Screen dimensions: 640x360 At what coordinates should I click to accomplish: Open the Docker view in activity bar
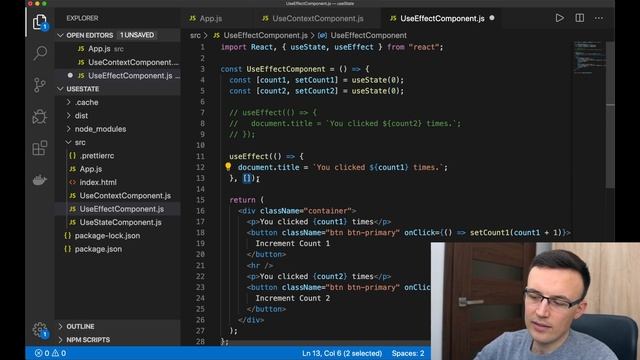click(40, 180)
